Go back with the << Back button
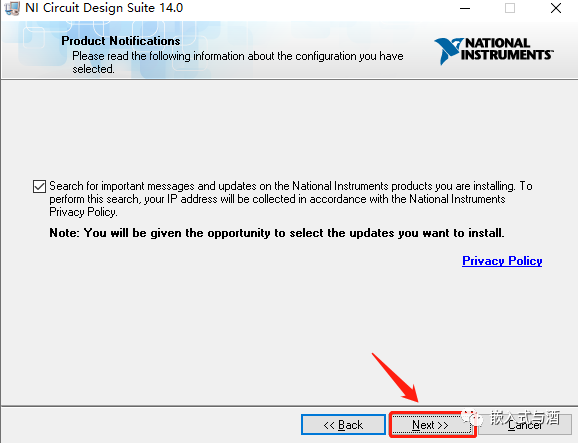 (x=343, y=425)
